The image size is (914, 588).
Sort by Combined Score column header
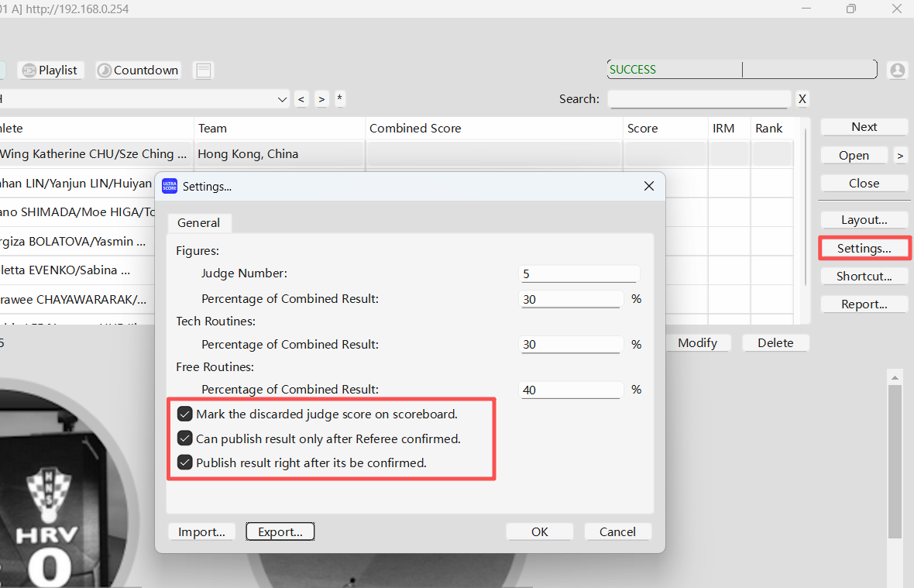pos(494,128)
